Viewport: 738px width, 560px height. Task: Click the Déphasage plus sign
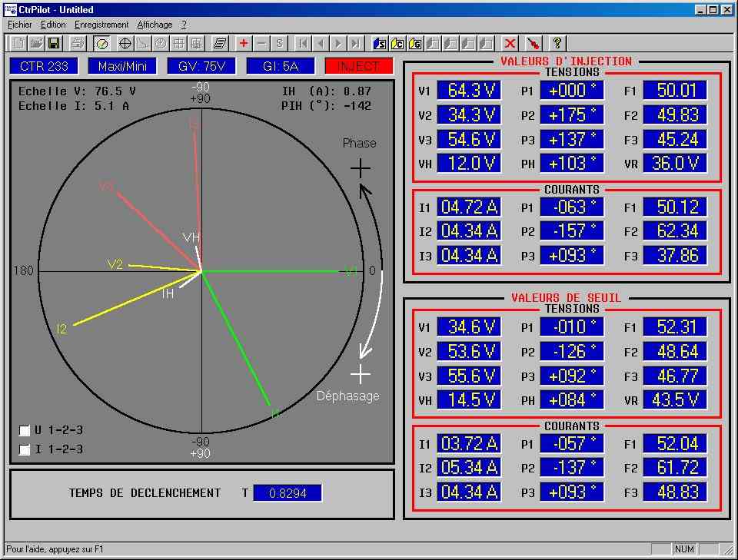coord(361,374)
